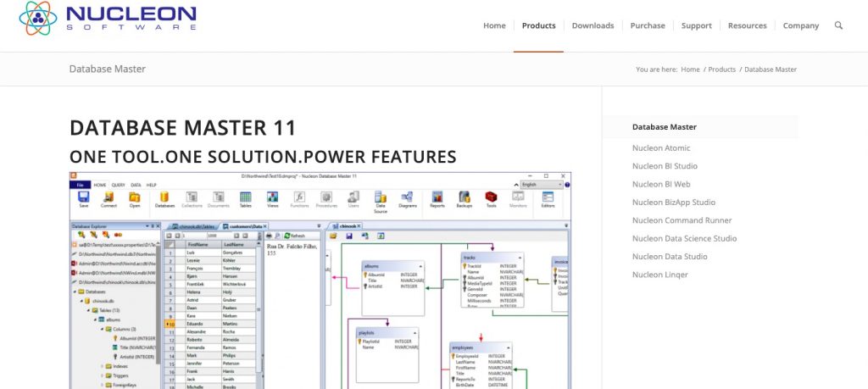Viewport: 868px width, 389px height.
Task: Open Nucleon BI Web sidebar link
Action: click(x=661, y=184)
